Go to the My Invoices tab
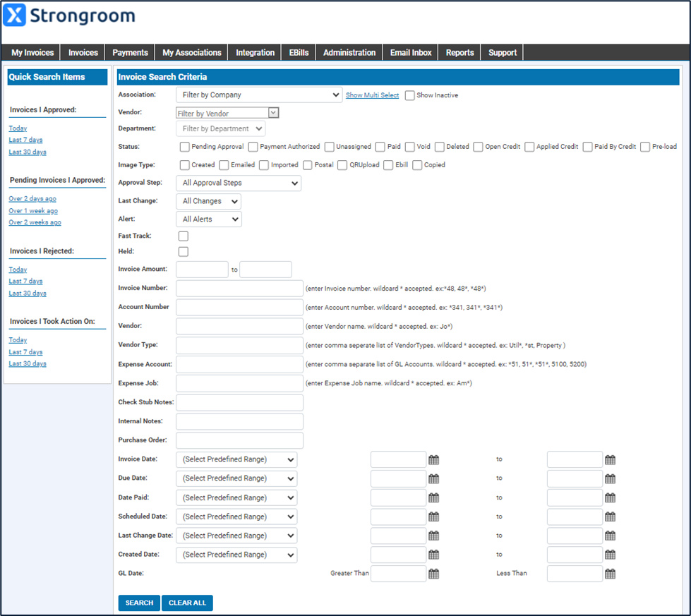 click(x=32, y=52)
